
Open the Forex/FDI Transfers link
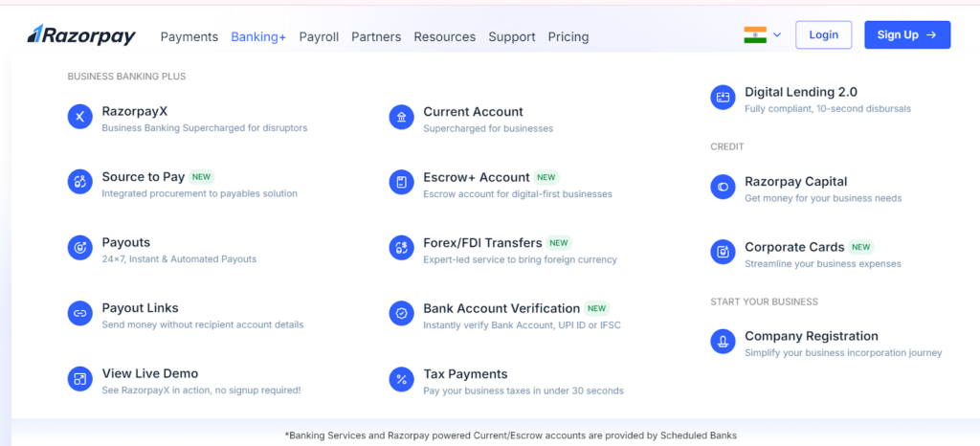click(482, 242)
